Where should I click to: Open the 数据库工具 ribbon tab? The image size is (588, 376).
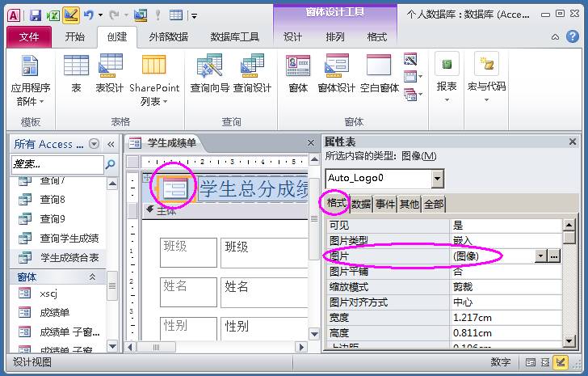click(234, 36)
